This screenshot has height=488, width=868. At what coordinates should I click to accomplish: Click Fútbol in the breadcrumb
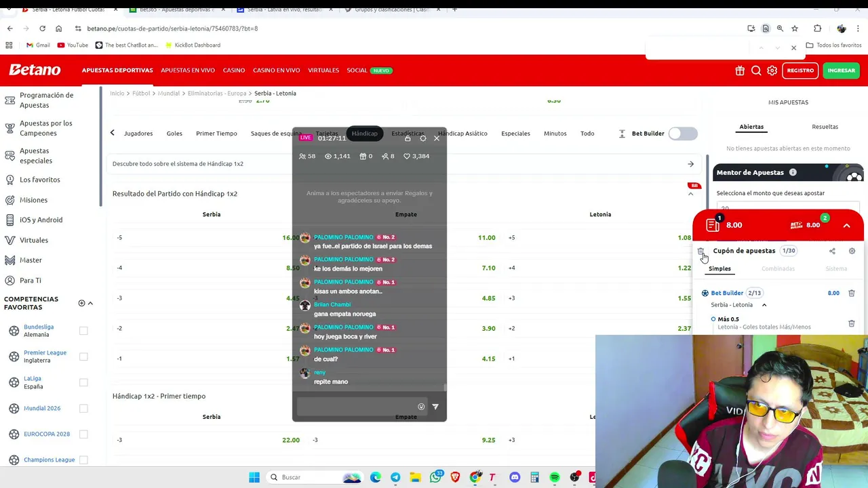click(x=141, y=94)
